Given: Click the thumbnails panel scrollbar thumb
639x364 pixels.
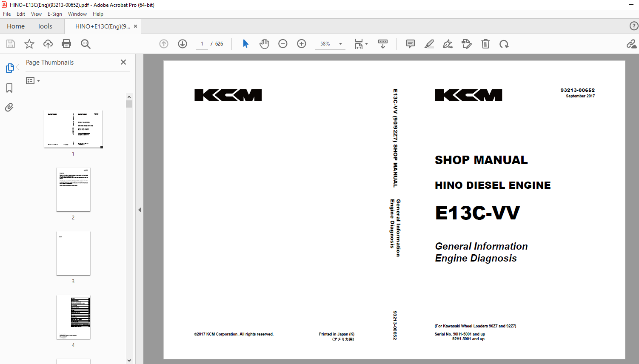Looking at the screenshot, I should click(129, 104).
